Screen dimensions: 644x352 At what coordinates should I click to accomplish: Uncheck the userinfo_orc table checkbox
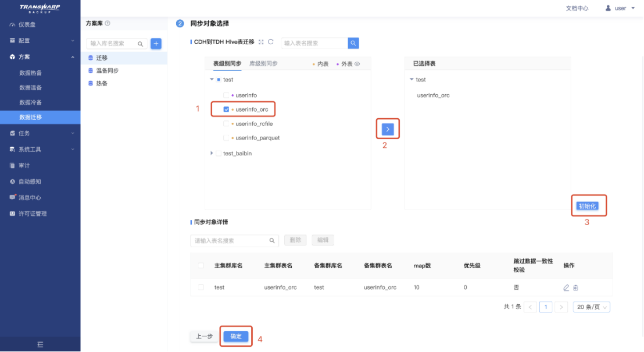tap(226, 109)
